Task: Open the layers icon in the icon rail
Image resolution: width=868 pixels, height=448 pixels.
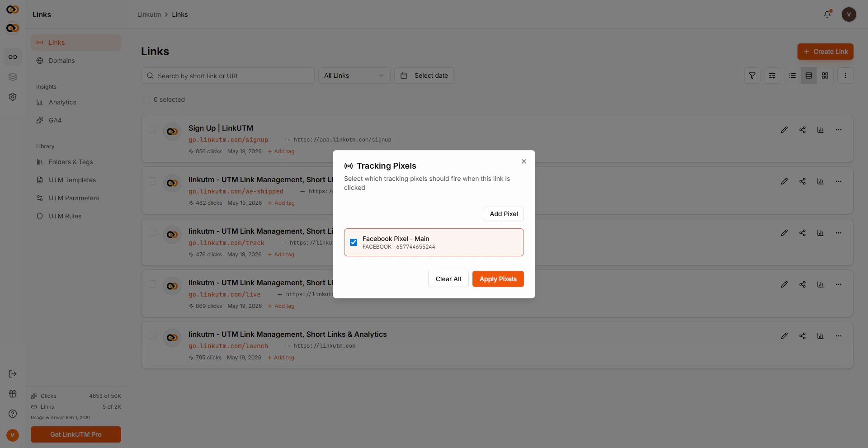Action: tap(13, 77)
